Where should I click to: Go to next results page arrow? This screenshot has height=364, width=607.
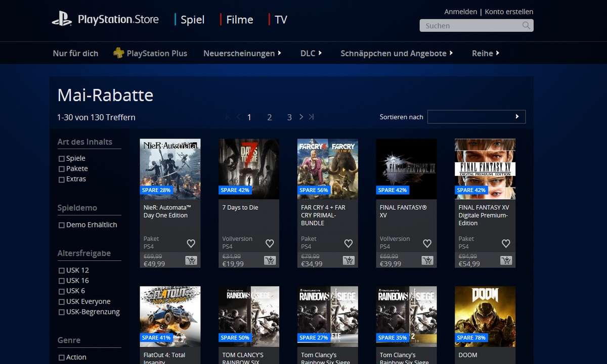301,117
